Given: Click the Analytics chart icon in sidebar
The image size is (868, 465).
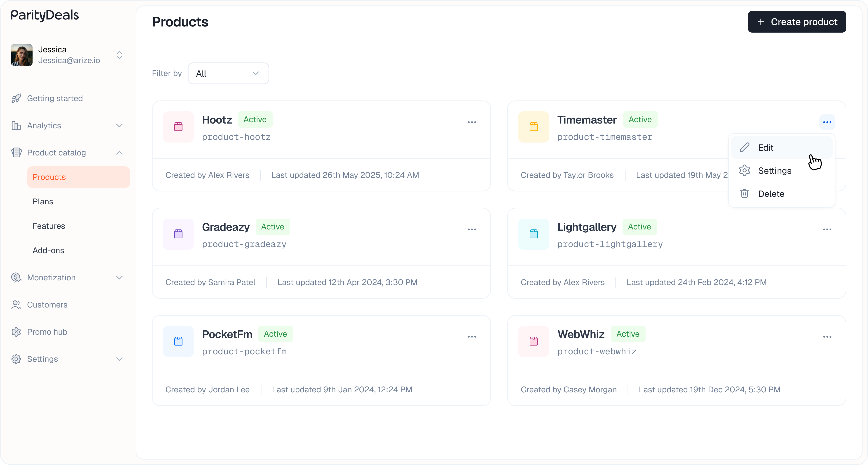Looking at the screenshot, I should pyautogui.click(x=16, y=126).
